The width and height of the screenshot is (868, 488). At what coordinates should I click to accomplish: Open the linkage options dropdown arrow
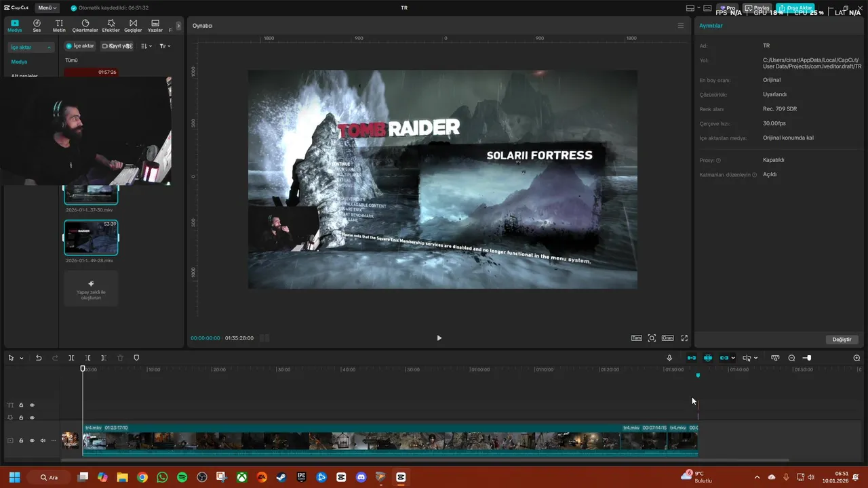pyautogui.click(x=733, y=358)
